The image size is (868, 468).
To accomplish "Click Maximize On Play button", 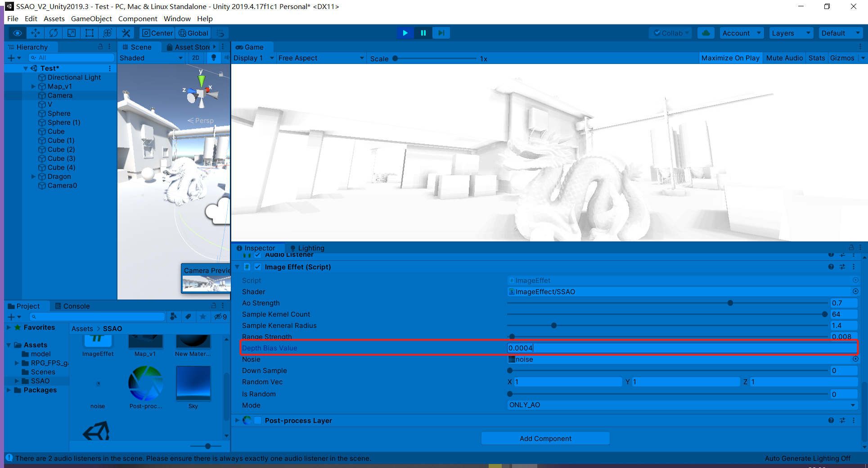I will (730, 58).
